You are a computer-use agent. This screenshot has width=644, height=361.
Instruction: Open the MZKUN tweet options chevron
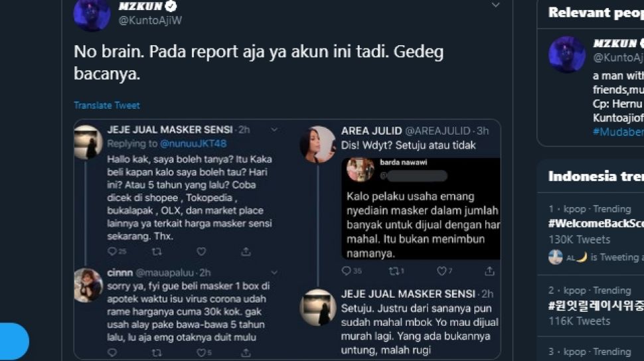496,5
